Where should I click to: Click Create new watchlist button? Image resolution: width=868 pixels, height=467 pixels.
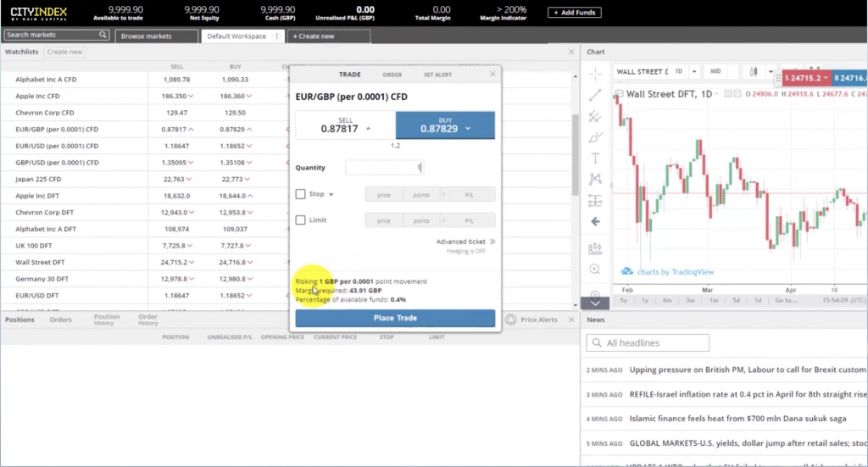(64, 52)
